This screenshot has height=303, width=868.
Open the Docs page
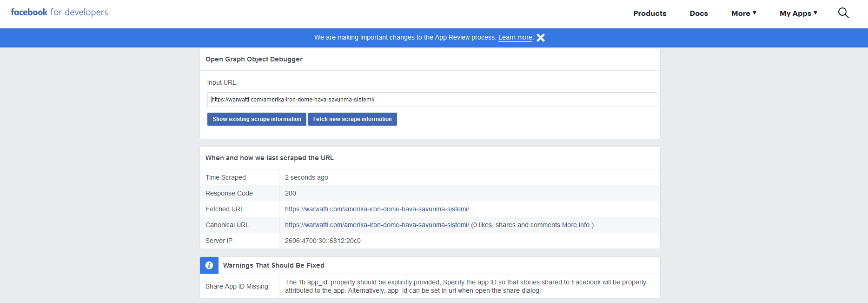tap(699, 13)
